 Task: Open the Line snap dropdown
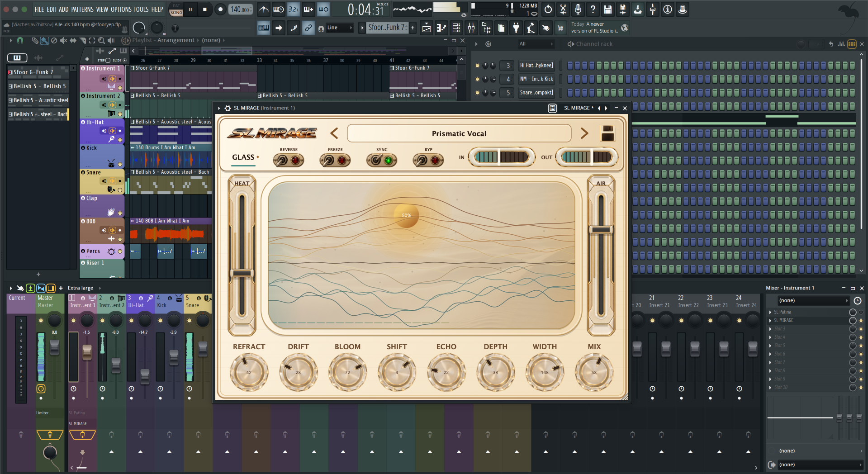coord(340,28)
